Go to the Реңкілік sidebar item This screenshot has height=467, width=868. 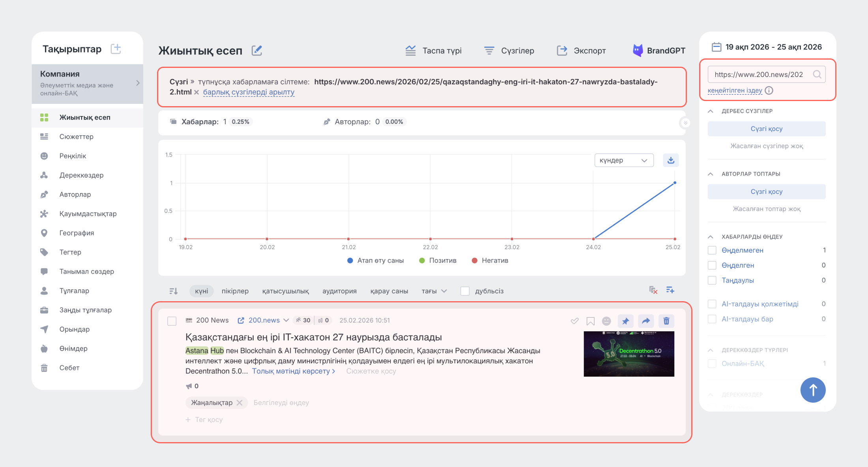73,156
